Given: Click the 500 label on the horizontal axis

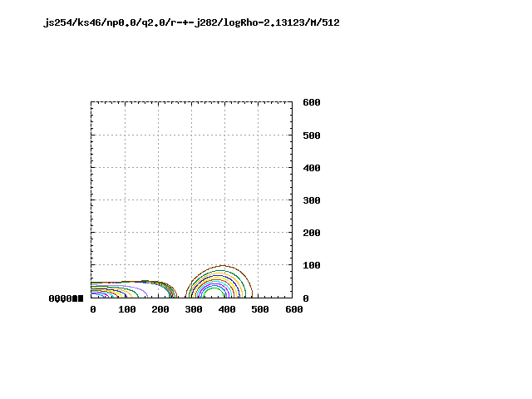Looking at the screenshot, I should pyautogui.click(x=260, y=309).
